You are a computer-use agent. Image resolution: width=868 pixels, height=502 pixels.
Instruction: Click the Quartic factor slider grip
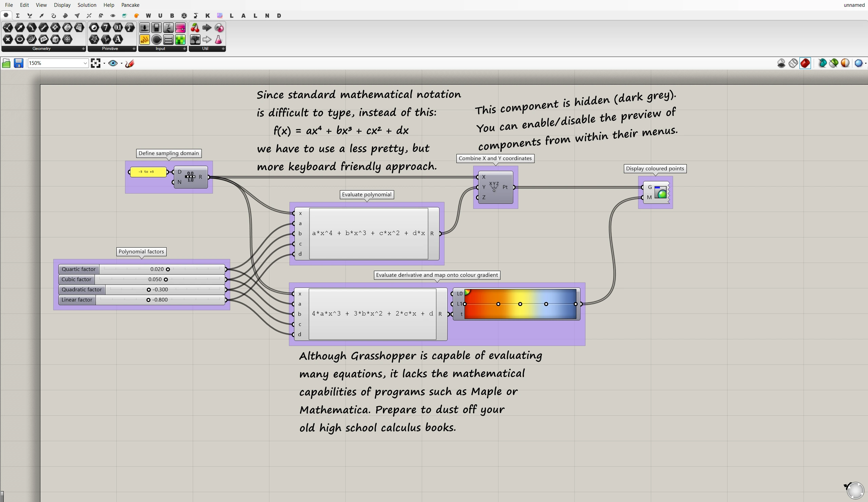(168, 269)
